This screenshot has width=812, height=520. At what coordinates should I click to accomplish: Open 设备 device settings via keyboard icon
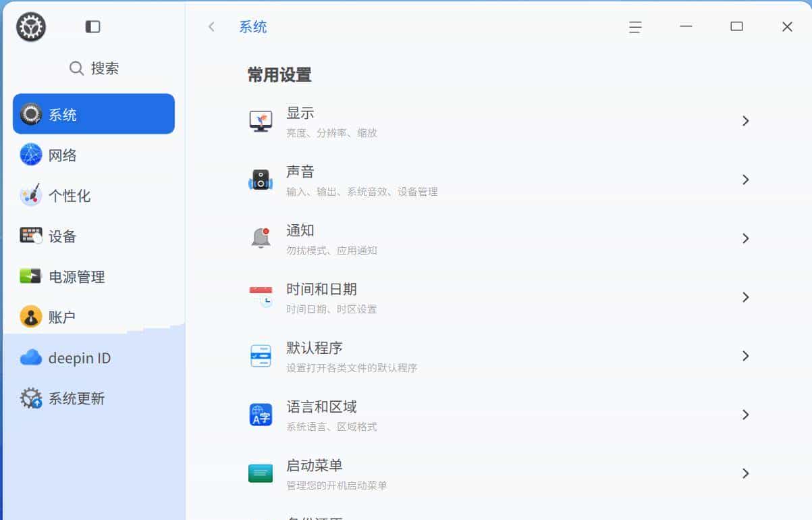[30, 236]
